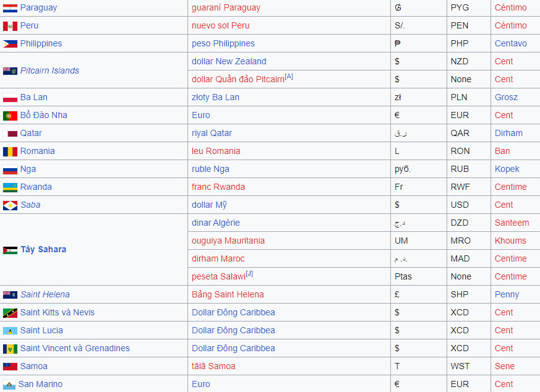
Task: Open the Saint Vincent và Grenadines link
Action: [x=75, y=348]
